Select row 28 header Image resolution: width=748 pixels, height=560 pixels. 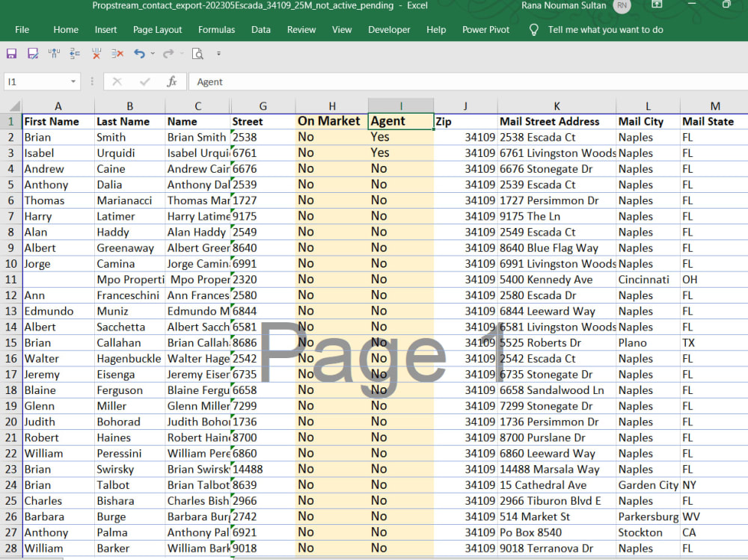(10, 549)
